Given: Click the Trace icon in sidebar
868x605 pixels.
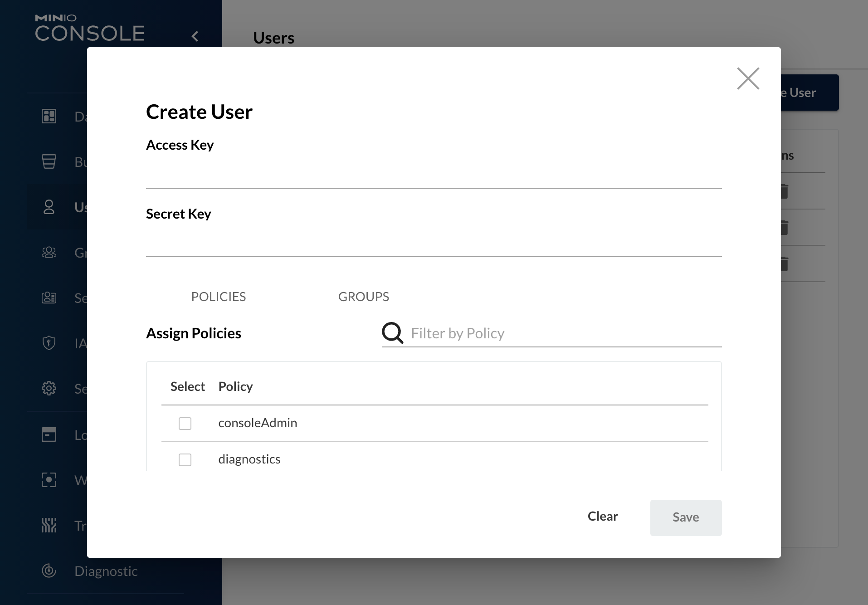Looking at the screenshot, I should click(x=49, y=526).
